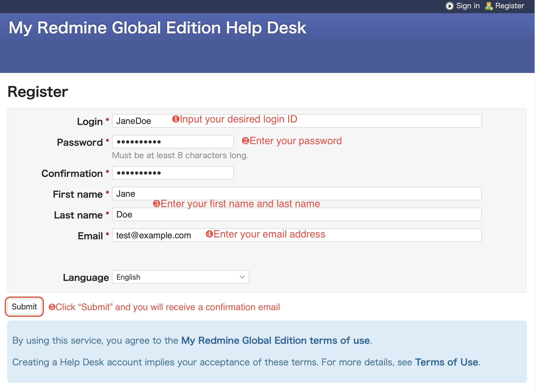Click the Sign in arrow icon
This screenshot has width=535, height=392.
tap(449, 6)
